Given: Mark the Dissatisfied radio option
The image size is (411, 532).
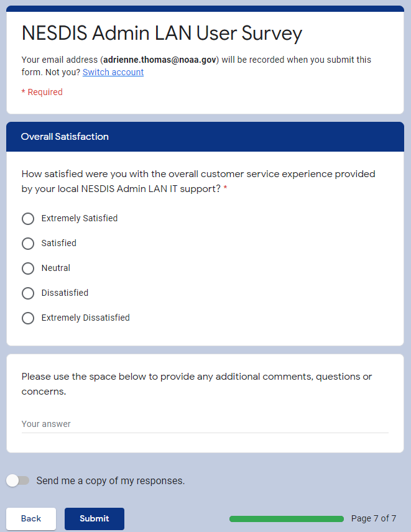Looking at the screenshot, I should (x=28, y=293).
